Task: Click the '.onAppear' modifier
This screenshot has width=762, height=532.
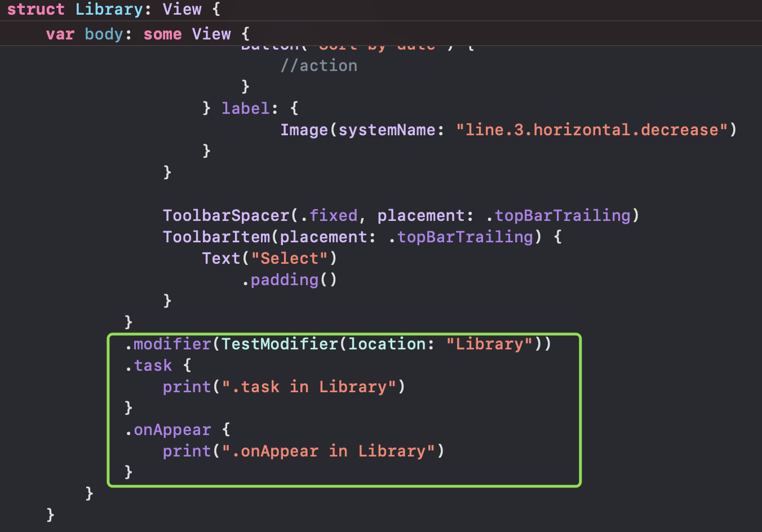Action: pyautogui.click(x=167, y=429)
